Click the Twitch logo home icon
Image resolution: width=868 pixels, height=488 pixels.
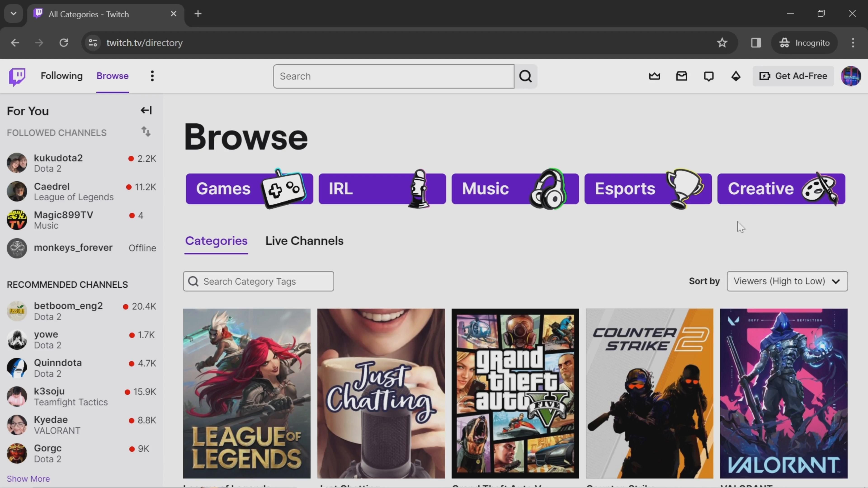pyautogui.click(x=17, y=76)
